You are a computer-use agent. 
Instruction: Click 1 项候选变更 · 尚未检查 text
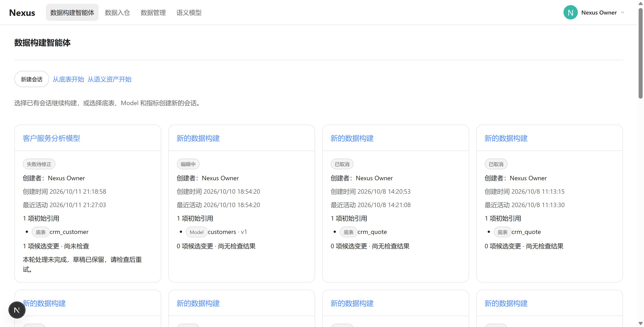[x=56, y=246]
